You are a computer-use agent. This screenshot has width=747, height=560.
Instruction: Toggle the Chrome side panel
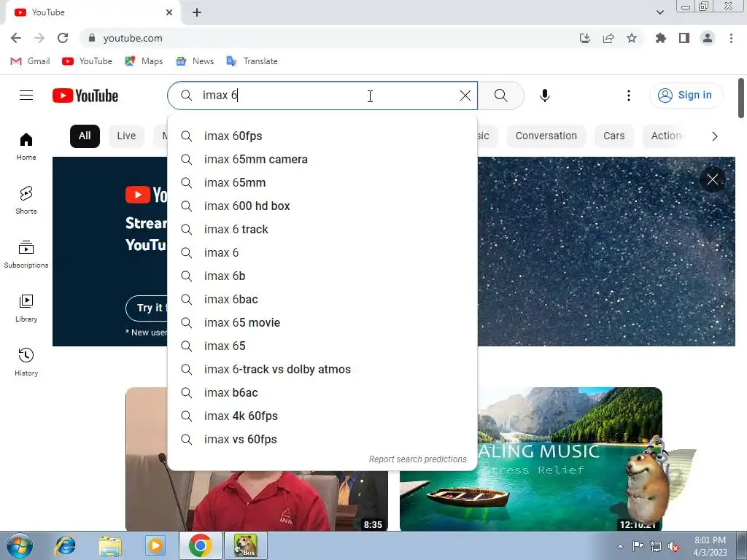684,38
